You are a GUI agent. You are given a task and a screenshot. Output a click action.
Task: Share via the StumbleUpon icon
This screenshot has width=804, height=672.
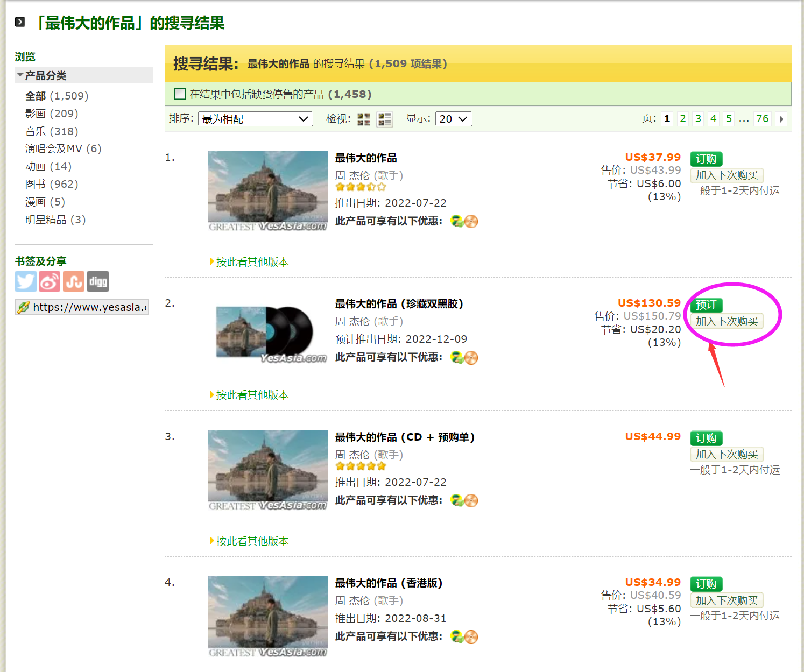click(74, 281)
